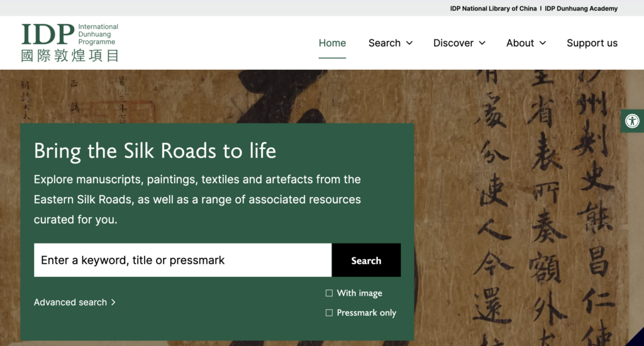Screen dimensions: 644x346
Task: Click the black Search button
Action: coord(366,260)
